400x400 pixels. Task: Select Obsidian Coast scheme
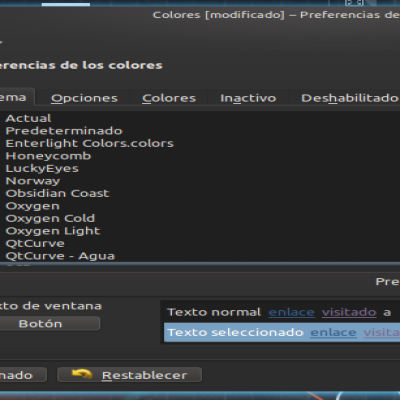(x=57, y=193)
